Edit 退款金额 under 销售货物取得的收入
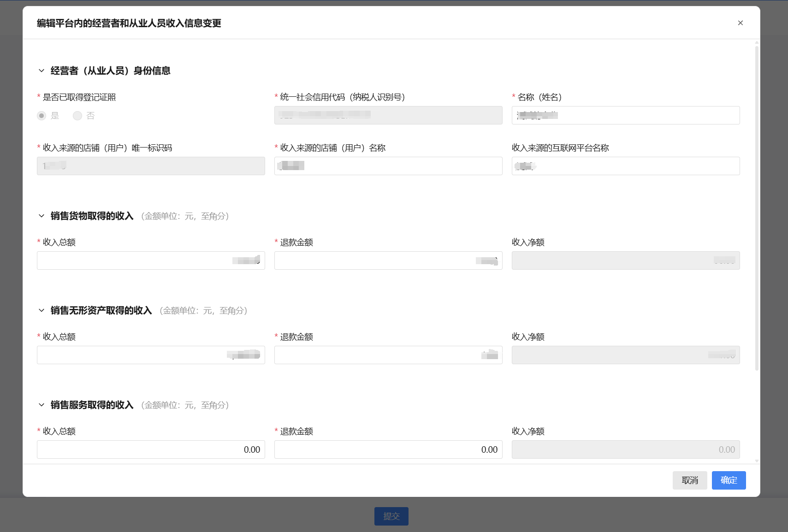 click(388, 260)
